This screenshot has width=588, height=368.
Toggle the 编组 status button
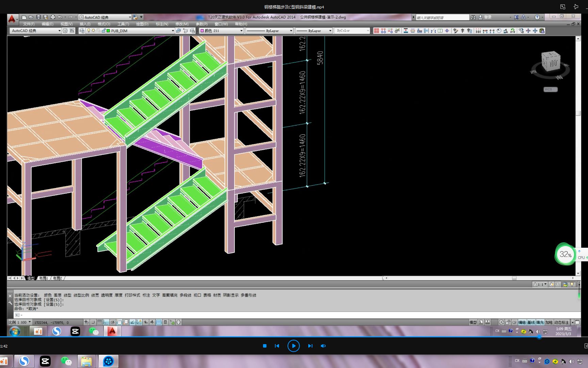tap(522, 322)
